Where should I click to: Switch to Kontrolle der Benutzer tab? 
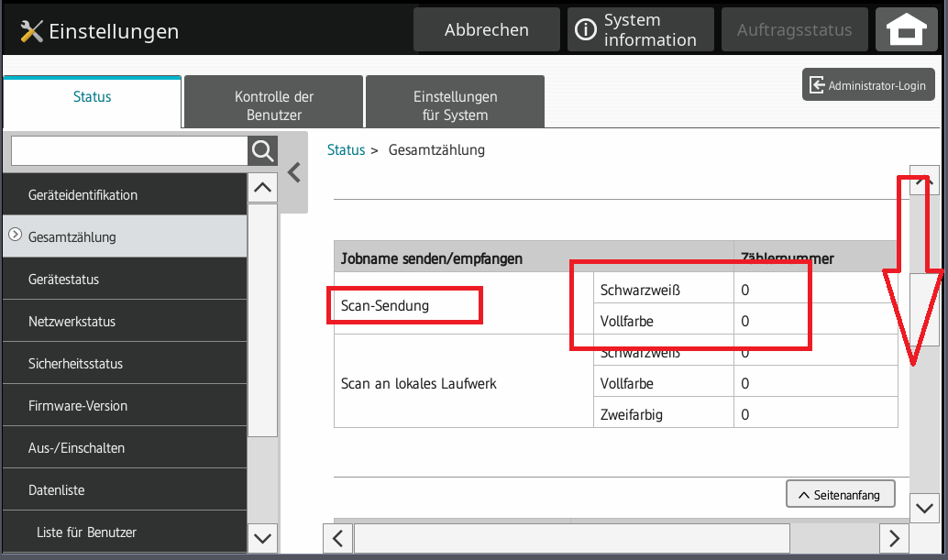(274, 105)
